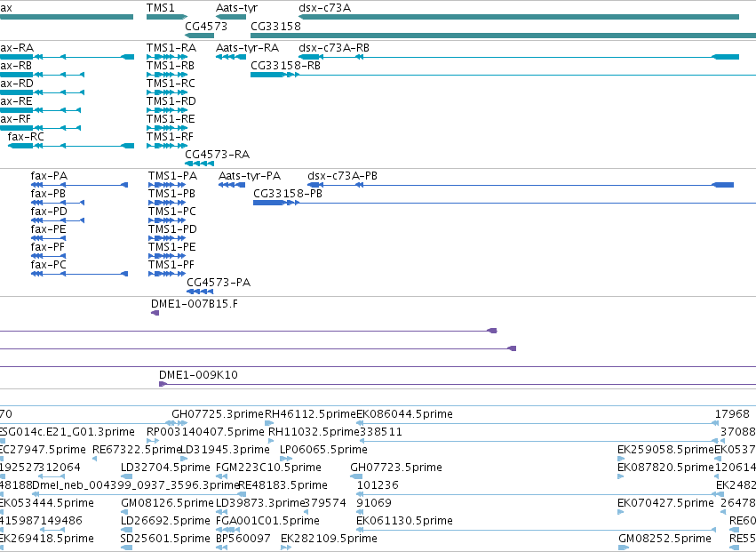Image resolution: width=756 pixels, height=552 pixels.
Task: Select the TMS1 gene label
Action: coord(160,8)
